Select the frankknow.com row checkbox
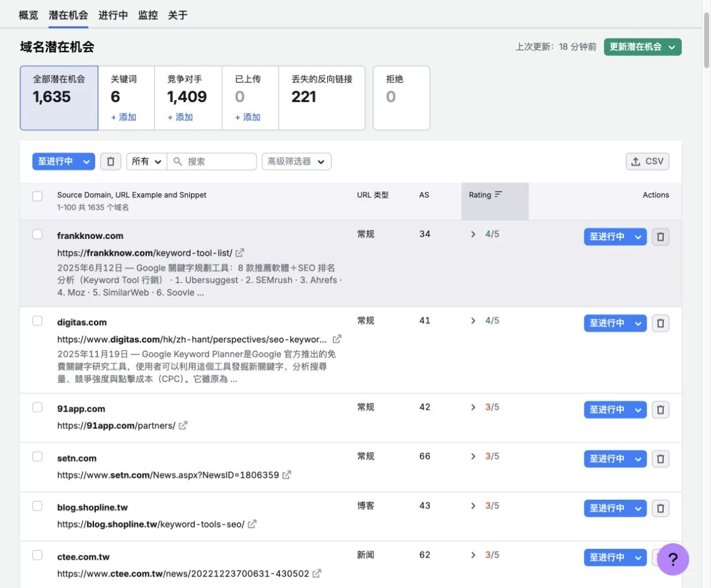The height and width of the screenshot is (588, 711). pyautogui.click(x=37, y=234)
